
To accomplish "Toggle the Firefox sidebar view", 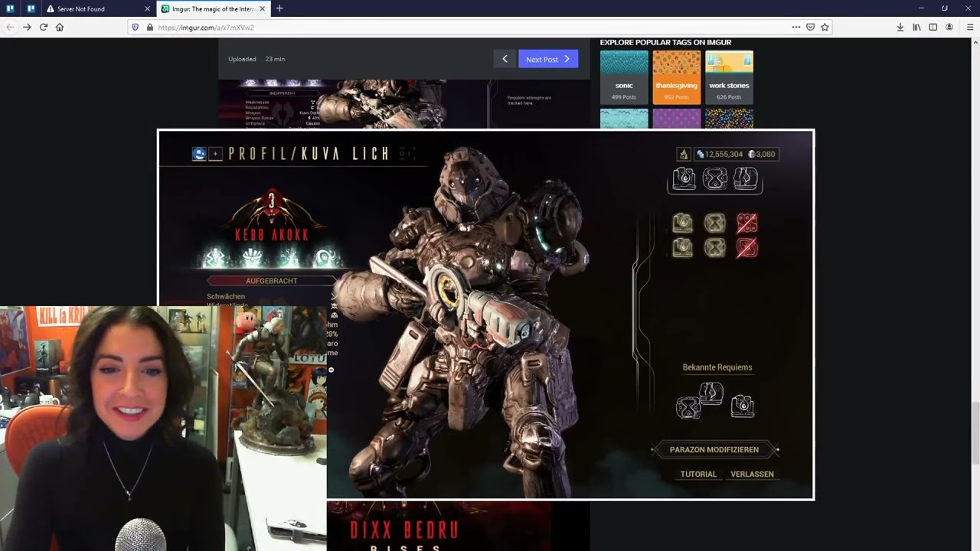I will coord(933,27).
